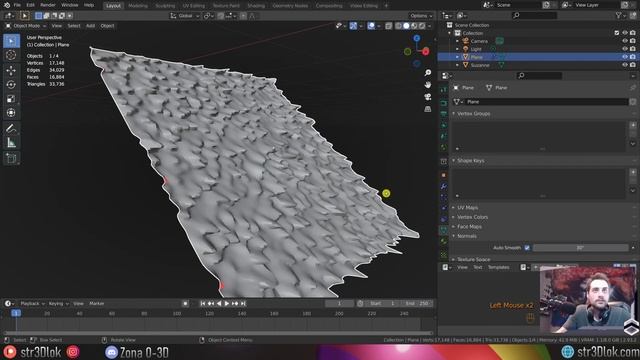Play the animation forward
640x360 pixels.
click(x=227, y=304)
